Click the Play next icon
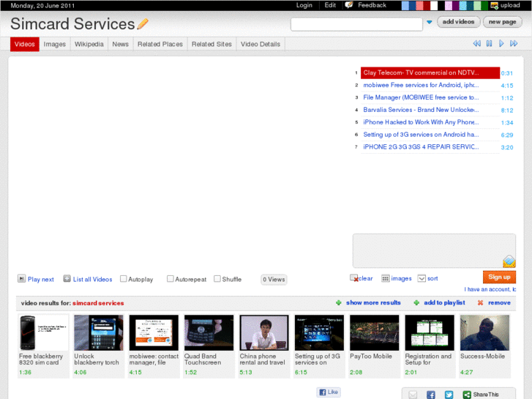The width and height of the screenshot is (532, 399). [x=22, y=279]
